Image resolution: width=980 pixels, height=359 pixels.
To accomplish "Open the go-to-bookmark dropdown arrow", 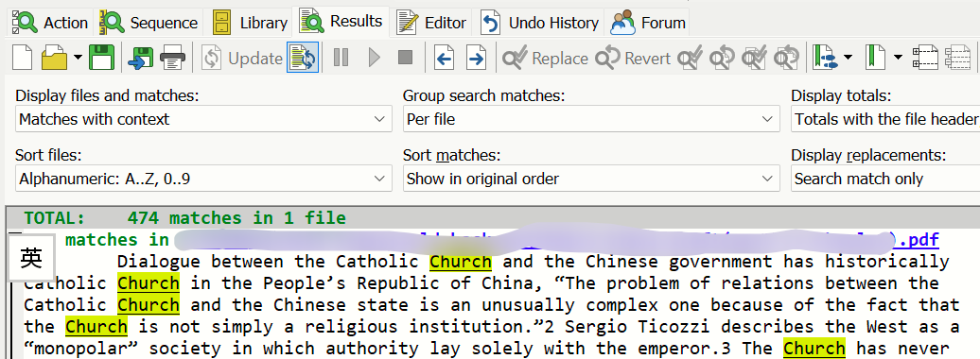I will (x=849, y=58).
